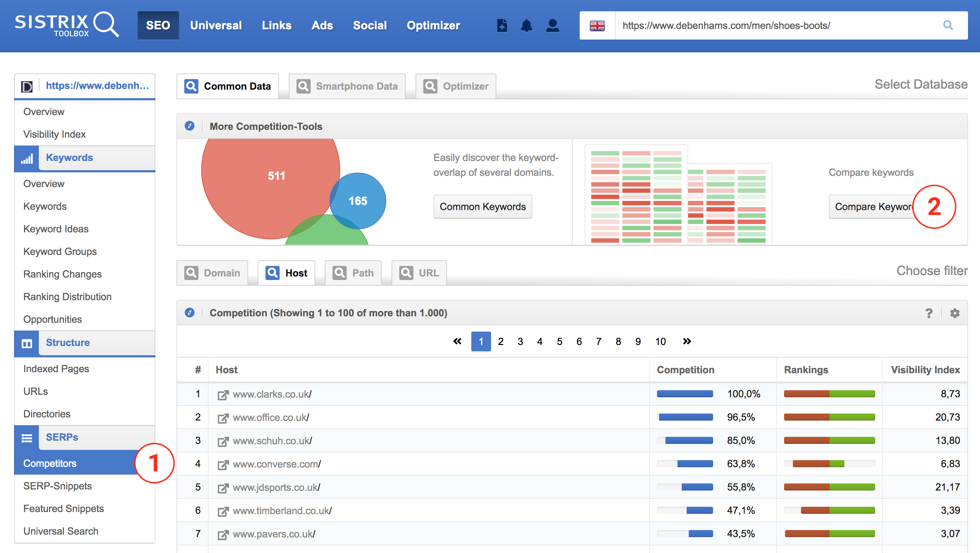The image size is (980, 553).
Task: Sort table by Visibility Index column
Action: tap(925, 370)
